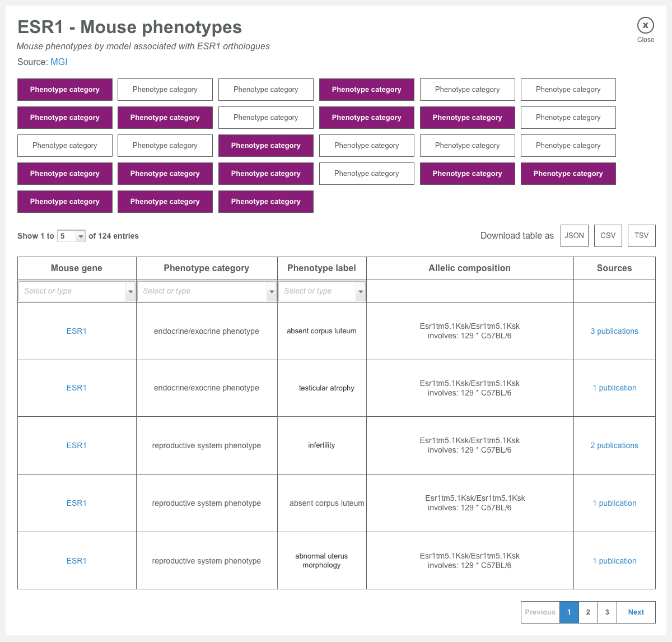This screenshot has width=672, height=642.
Task: View 3 publications for absent corpus luteum
Action: 614,331
